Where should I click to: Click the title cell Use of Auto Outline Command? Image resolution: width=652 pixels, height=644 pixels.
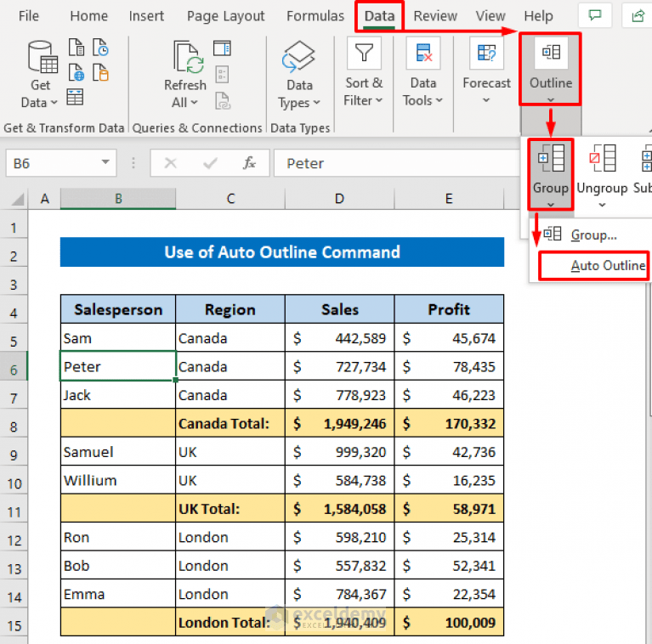pos(282,252)
